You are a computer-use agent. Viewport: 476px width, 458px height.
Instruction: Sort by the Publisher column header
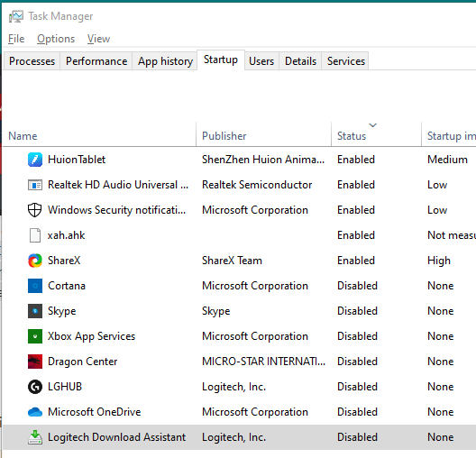coord(263,135)
